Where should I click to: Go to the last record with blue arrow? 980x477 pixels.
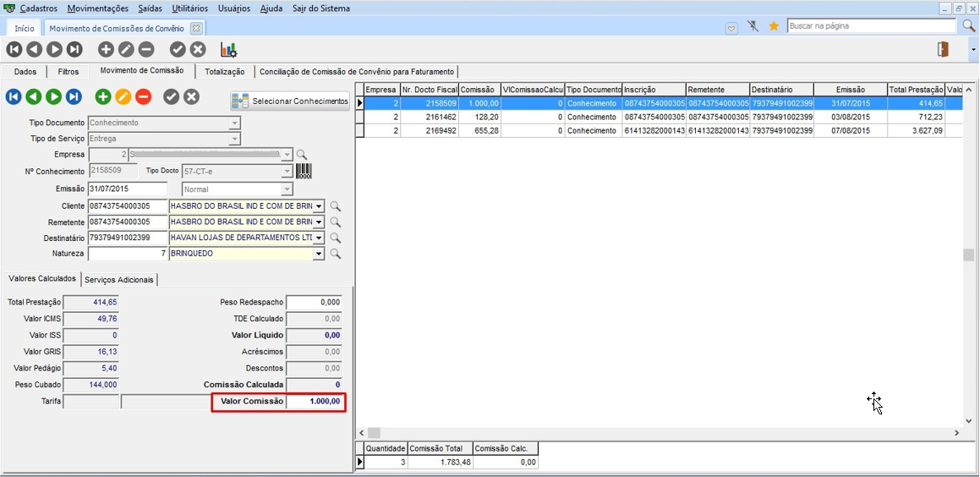point(74,97)
